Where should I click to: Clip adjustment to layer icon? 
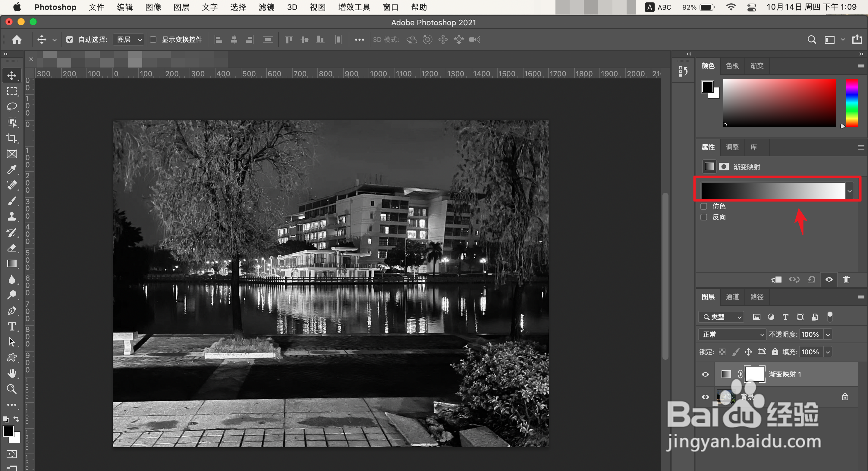(x=776, y=280)
